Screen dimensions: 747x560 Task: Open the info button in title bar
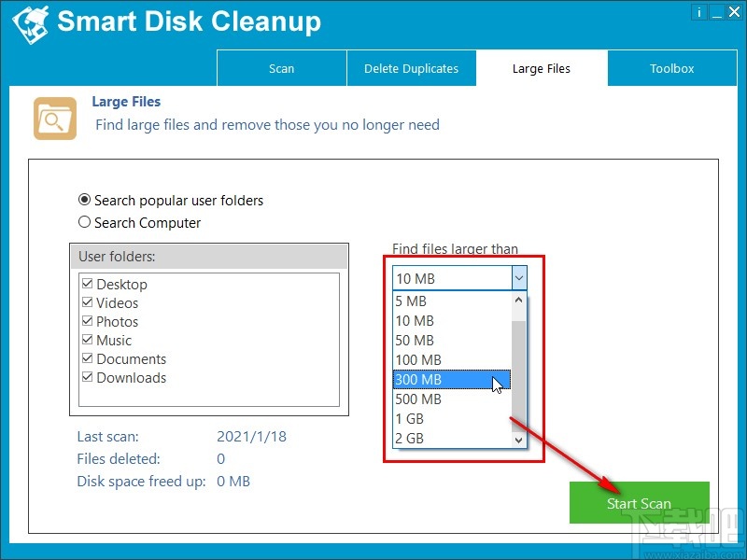(698, 12)
